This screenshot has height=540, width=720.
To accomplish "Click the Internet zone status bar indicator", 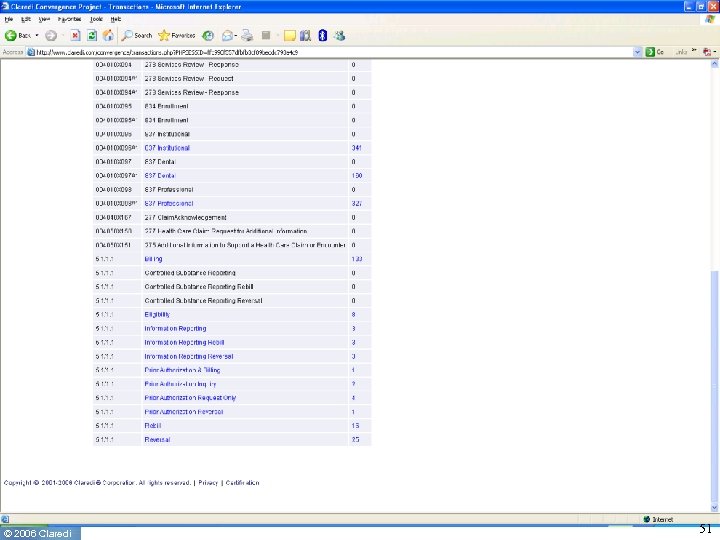I will point(658,519).
